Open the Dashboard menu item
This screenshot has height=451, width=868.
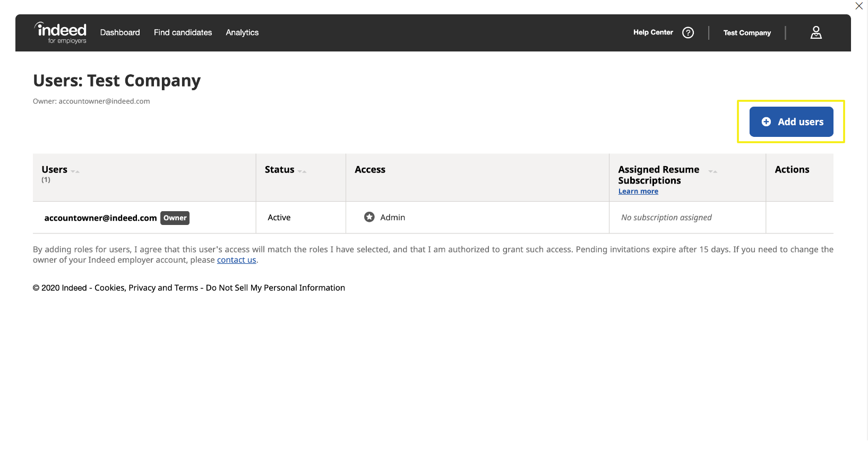point(120,32)
